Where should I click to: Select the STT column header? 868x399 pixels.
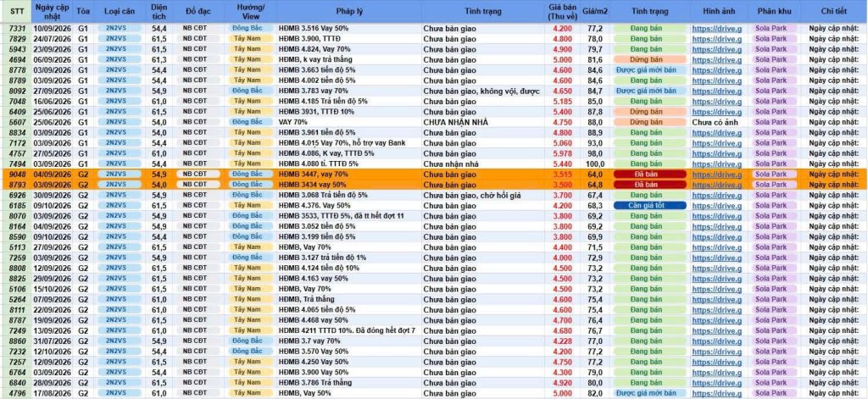(16, 11)
